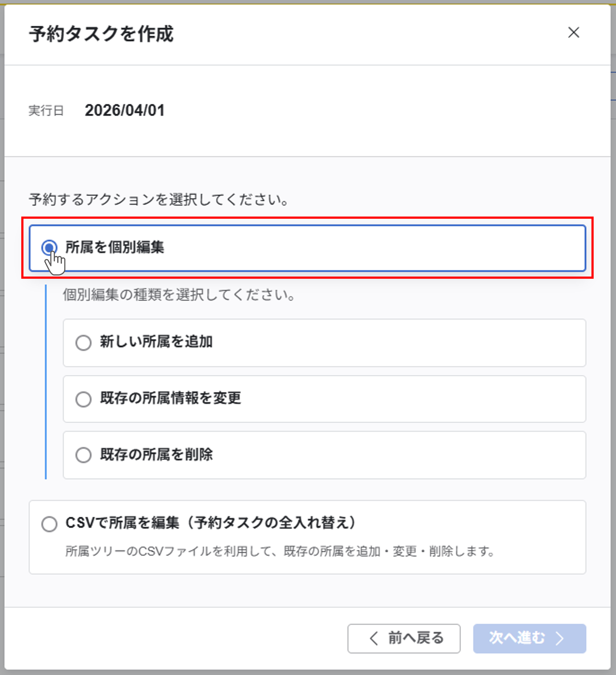This screenshot has width=616, height=675.
Task: Click the 予約するアクションを選択してください prompt text
Action: [x=159, y=200]
